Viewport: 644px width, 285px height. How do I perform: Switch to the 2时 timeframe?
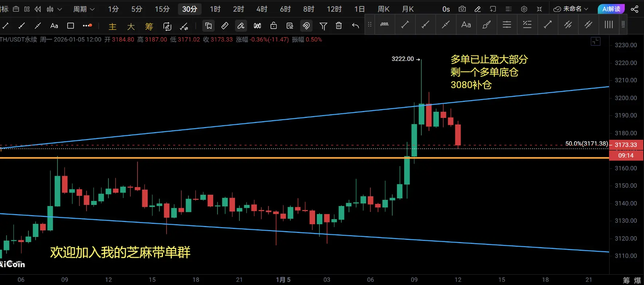239,9
